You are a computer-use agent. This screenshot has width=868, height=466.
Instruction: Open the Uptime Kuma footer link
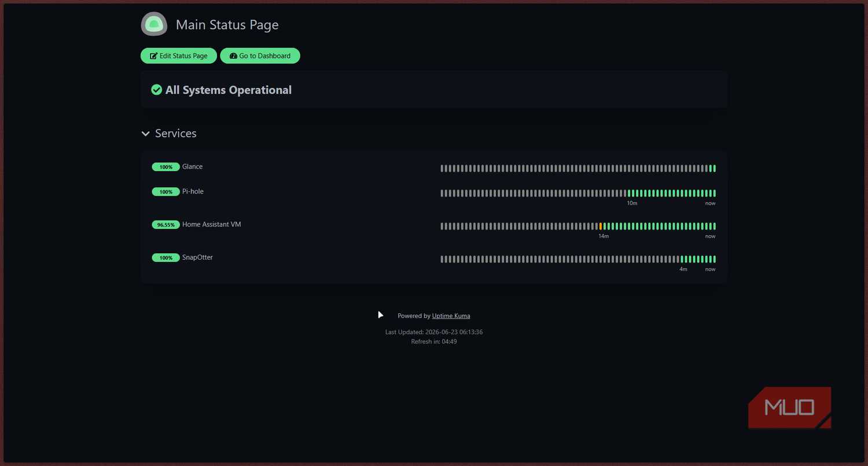click(x=451, y=316)
